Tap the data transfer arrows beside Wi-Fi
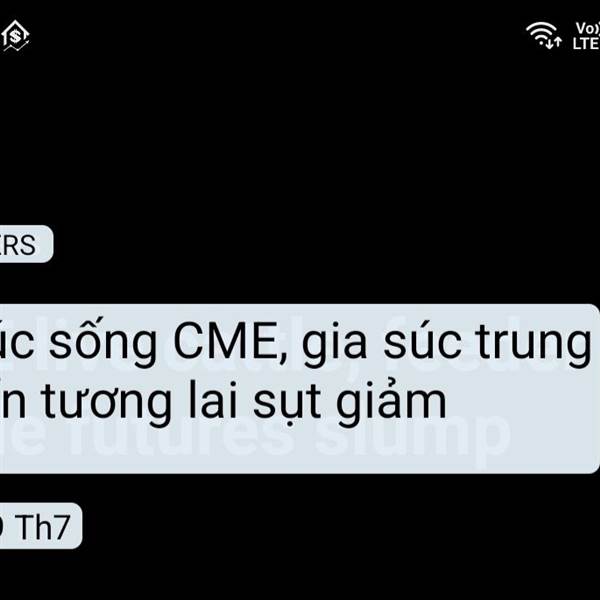 tap(554, 42)
